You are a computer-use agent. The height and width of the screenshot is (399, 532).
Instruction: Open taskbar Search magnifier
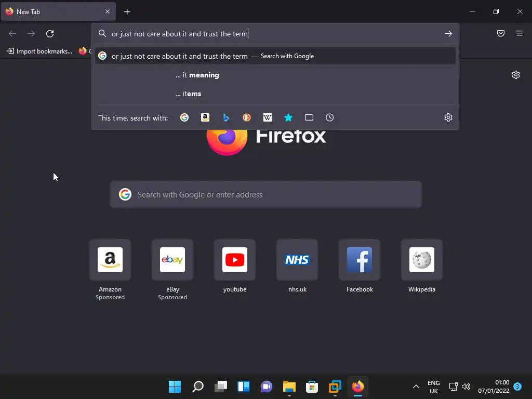coord(198,387)
